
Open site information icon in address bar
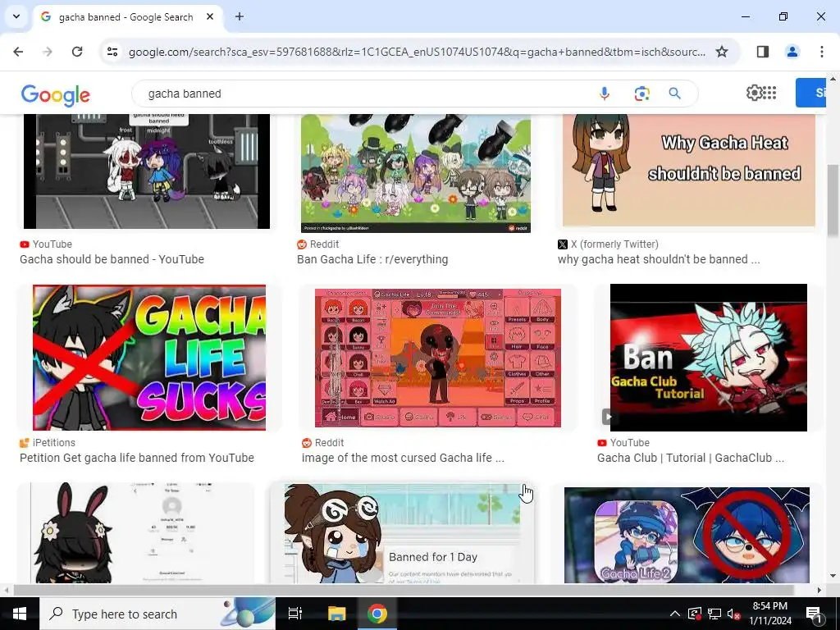coord(112,52)
